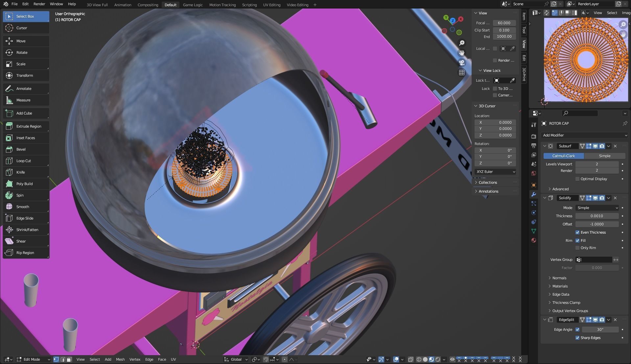Open the Solidify Mode dropdown
Viewport: 631px width, 364px height.
pyautogui.click(x=597, y=208)
